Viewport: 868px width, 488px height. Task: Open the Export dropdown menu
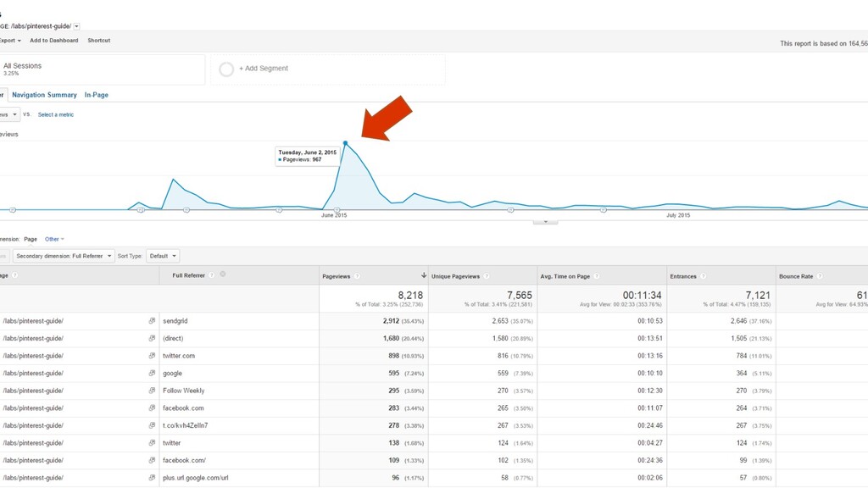pos(10,41)
